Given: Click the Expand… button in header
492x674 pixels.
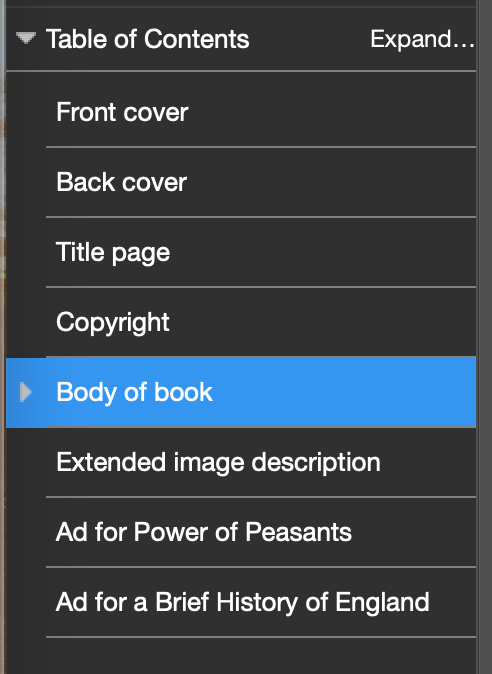Looking at the screenshot, I should tap(422, 39).
